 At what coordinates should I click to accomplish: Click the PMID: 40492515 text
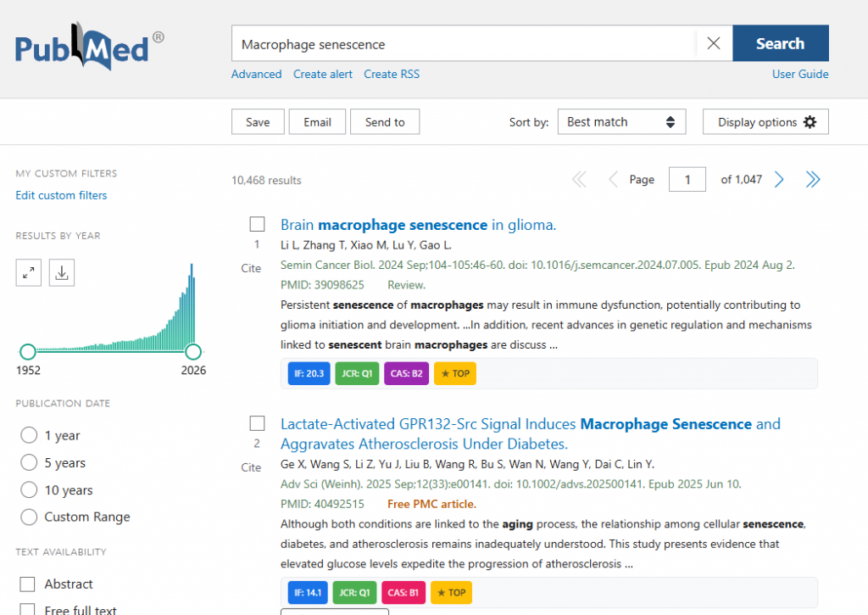pos(322,505)
